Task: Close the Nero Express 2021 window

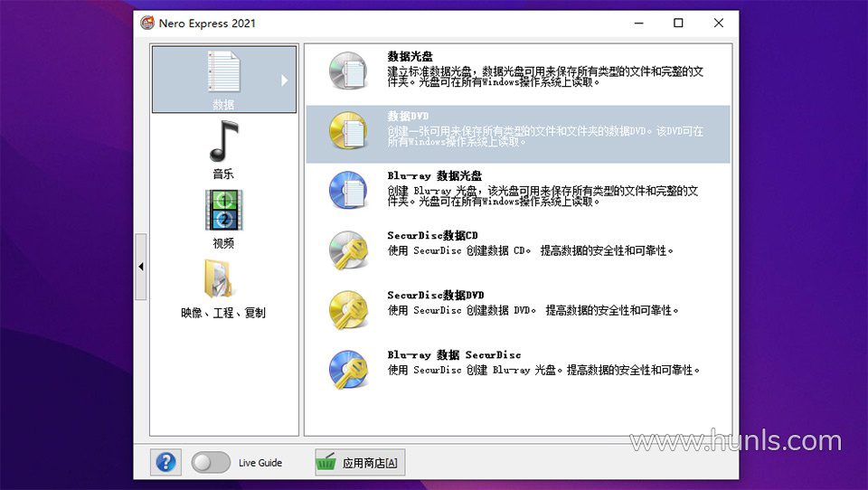Action: pyautogui.click(x=719, y=23)
